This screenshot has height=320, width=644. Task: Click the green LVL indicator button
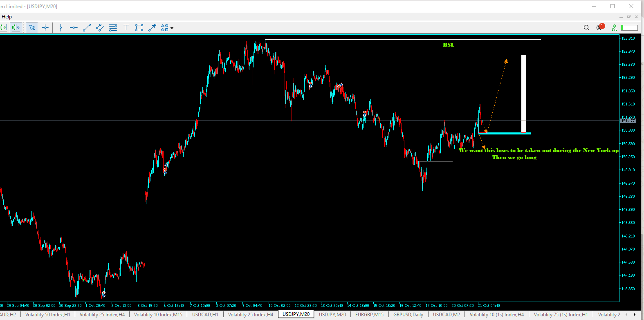point(614,28)
